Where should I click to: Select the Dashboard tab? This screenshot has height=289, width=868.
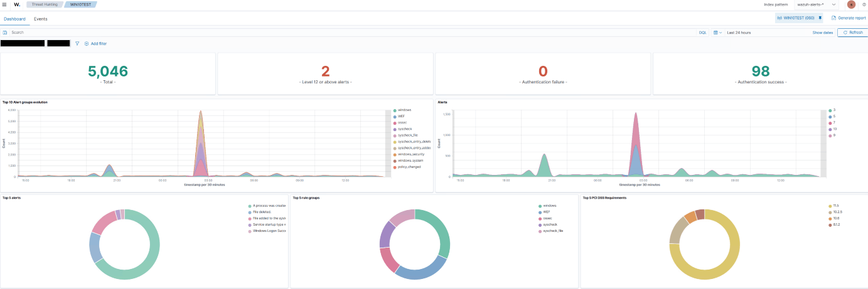point(14,19)
